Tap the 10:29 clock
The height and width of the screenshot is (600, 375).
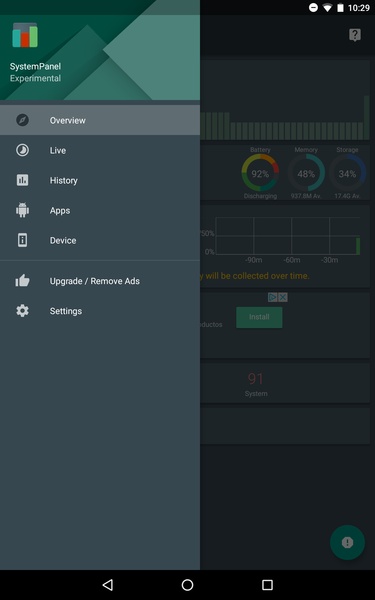tap(359, 8)
